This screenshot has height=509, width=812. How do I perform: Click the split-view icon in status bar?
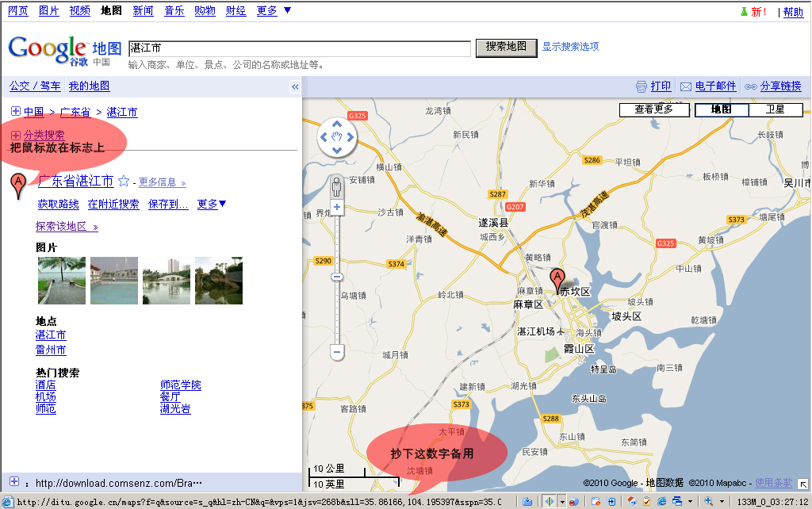pyautogui.click(x=549, y=501)
